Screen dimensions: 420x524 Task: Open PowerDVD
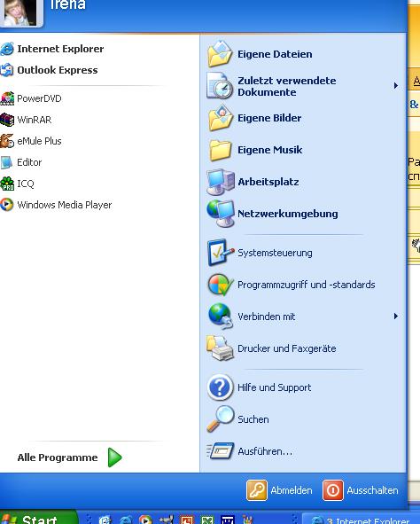pyautogui.click(x=31, y=98)
